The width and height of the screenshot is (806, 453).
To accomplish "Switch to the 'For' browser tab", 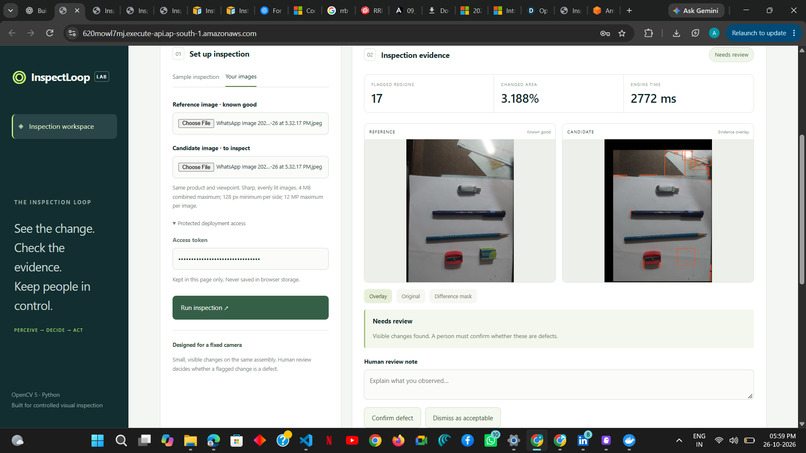I will point(271,10).
